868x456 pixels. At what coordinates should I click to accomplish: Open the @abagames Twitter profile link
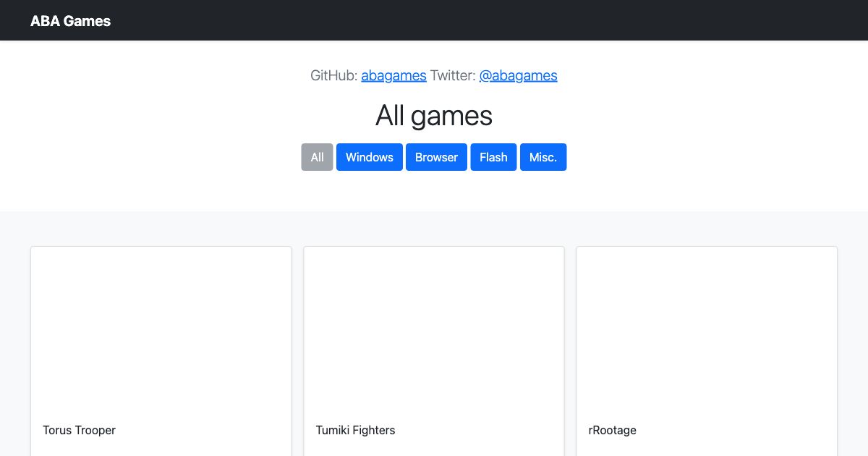tap(518, 75)
